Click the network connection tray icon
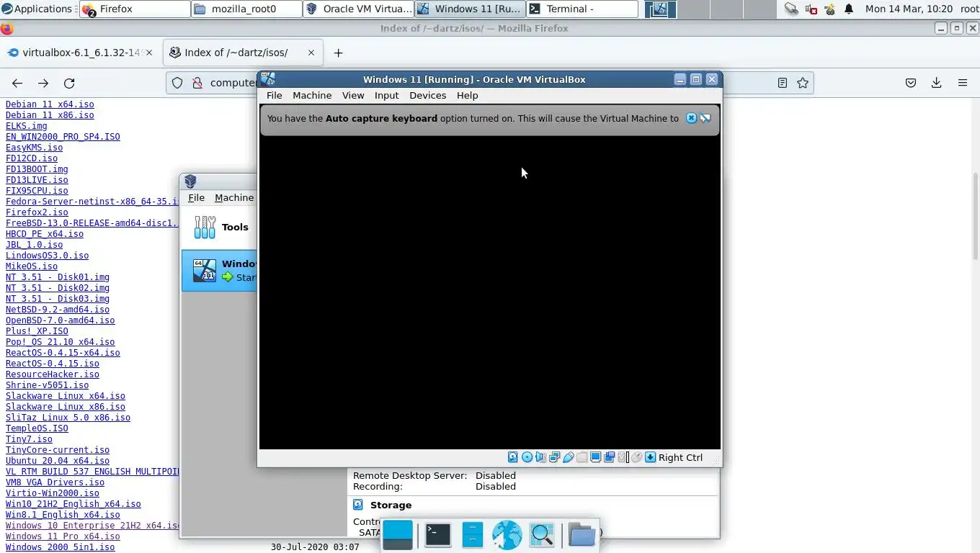The width and height of the screenshot is (980, 553). click(791, 9)
